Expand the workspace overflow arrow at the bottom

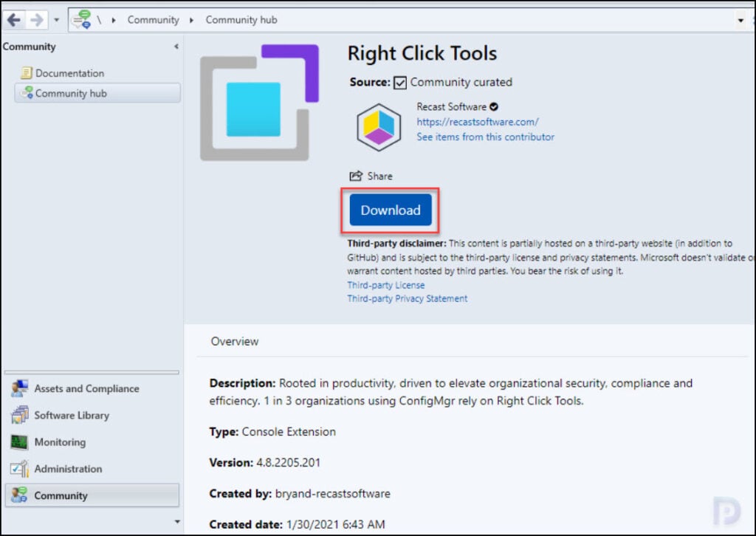coord(177,521)
